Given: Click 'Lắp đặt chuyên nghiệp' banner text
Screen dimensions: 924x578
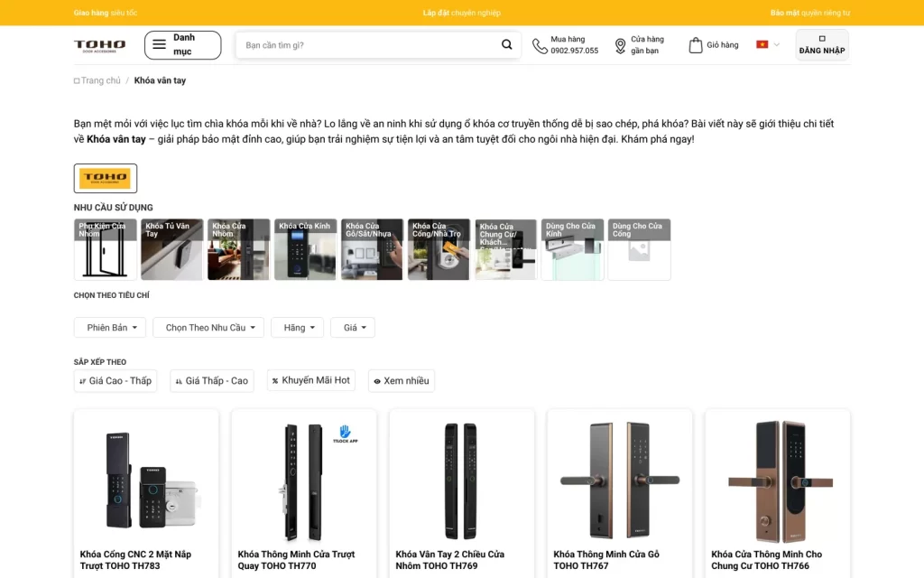Looking at the screenshot, I should (x=461, y=13).
